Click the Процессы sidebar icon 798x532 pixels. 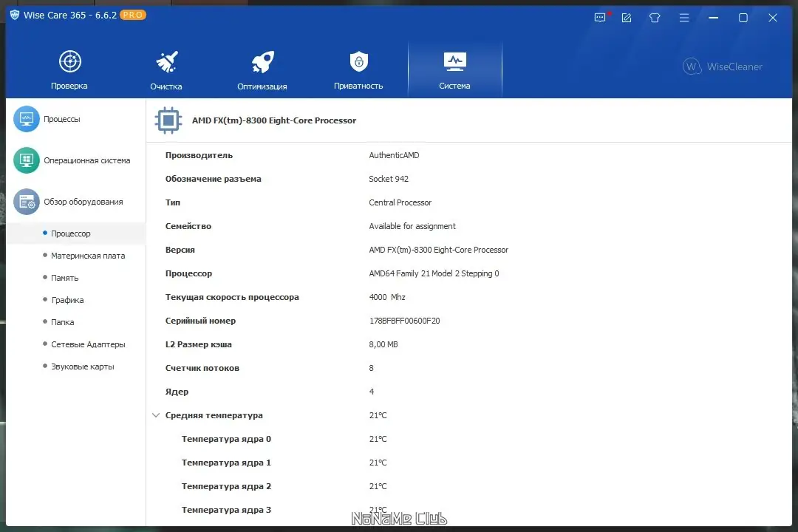coord(27,119)
